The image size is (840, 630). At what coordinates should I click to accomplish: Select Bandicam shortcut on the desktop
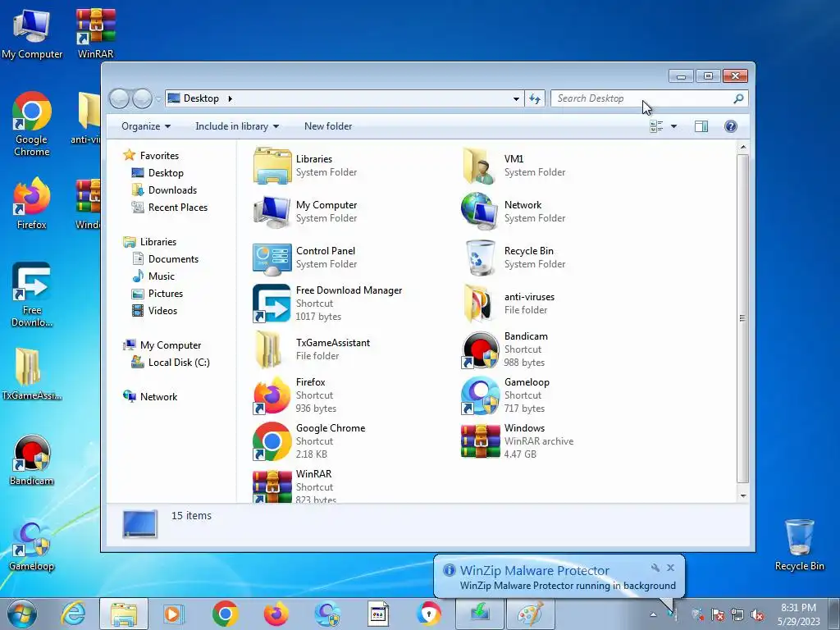click(32, 459)
